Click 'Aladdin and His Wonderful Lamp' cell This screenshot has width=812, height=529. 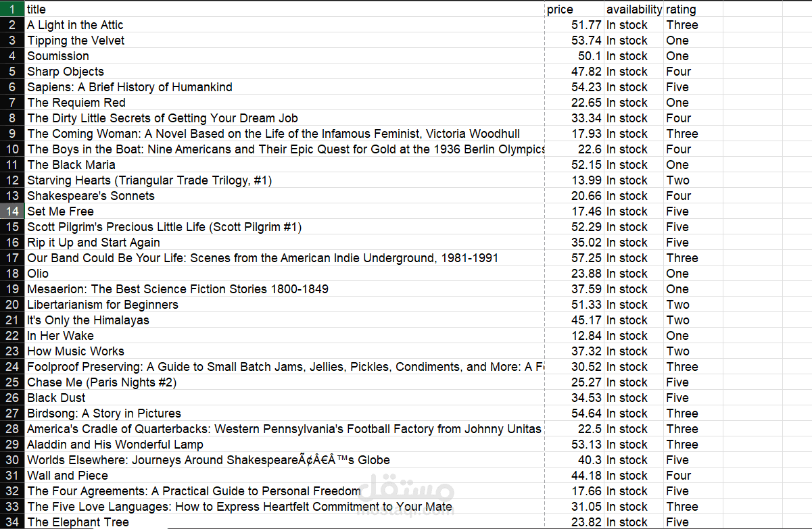pyautogui.click(x=285, y=445)
